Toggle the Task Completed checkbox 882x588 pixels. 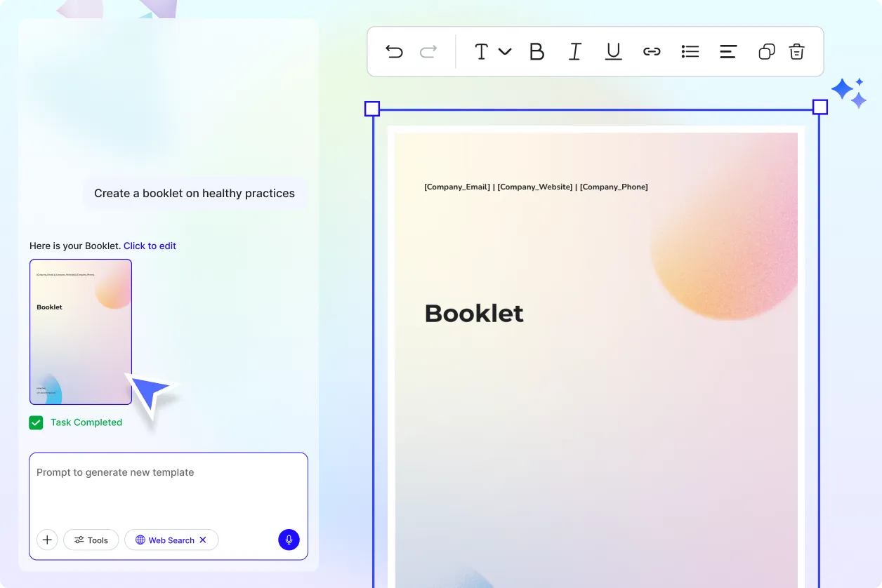coord(36,422)
